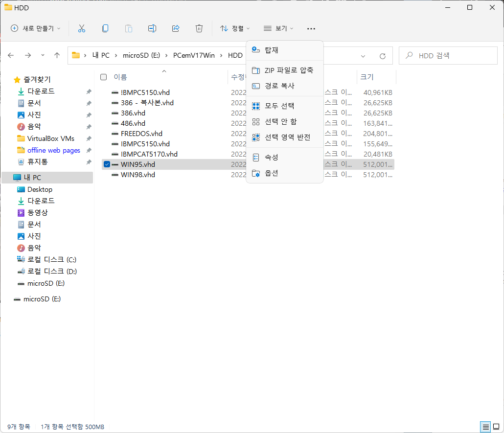Switch to large thumbnails view icon

pyautogui.click(x=496, y=427)
